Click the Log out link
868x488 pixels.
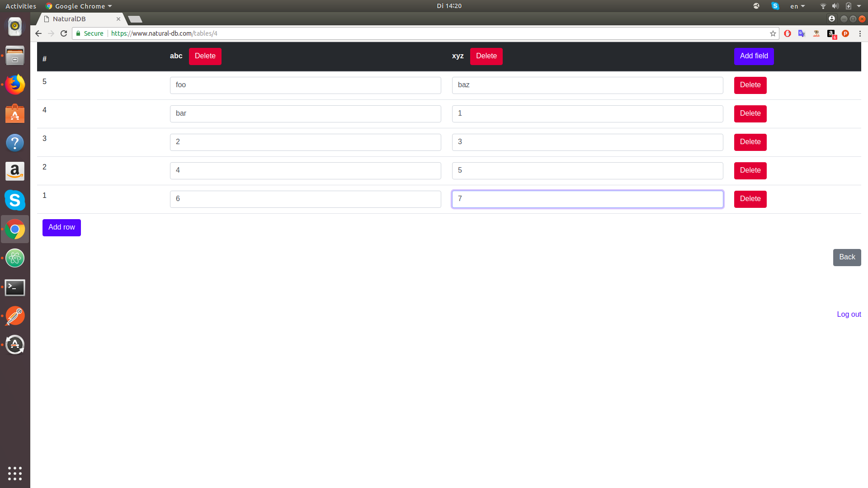coord(849,314)
